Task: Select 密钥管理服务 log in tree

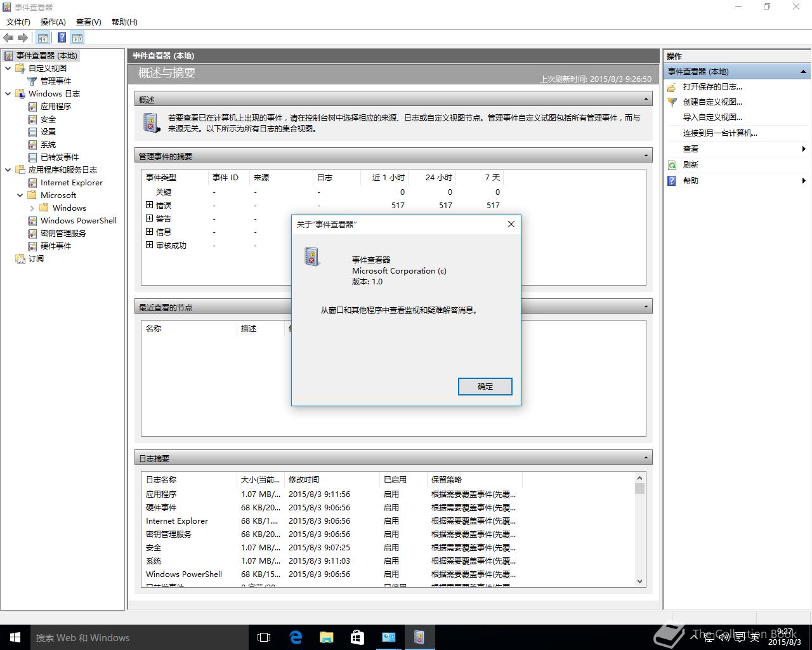Action: (x=63, y=233)
